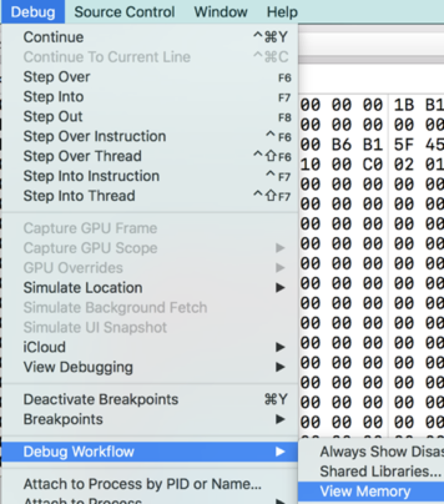The height and width of the screenshot is (504, 444).
Task: Select View Memory in the submenu
Action: [371, 492]
